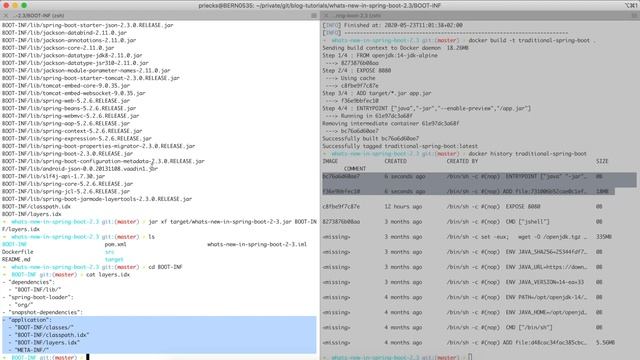Click the '5.56MB' size value
640x360 pixels.
pos(605,342)
